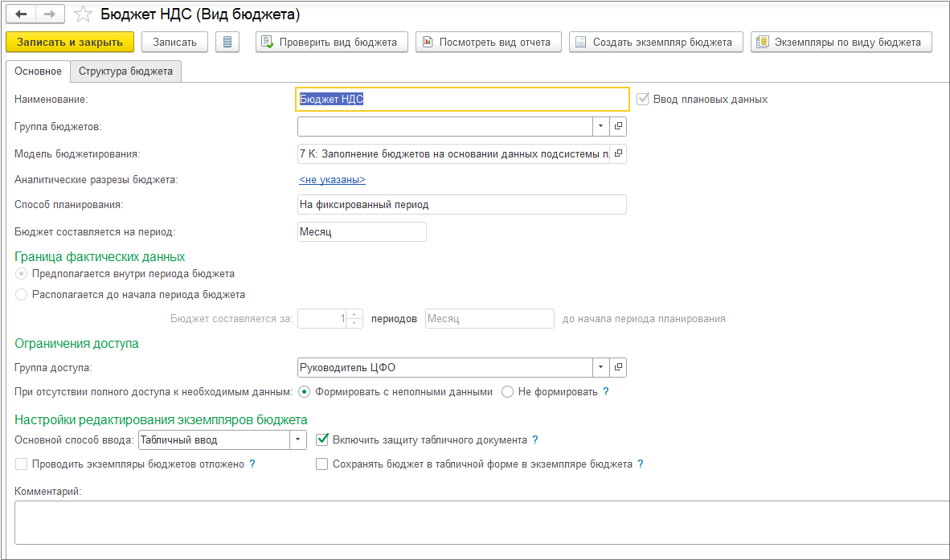The image size is (950, 560).
Task: Click inside the Комментарий text area
Action: coord(482,521)
